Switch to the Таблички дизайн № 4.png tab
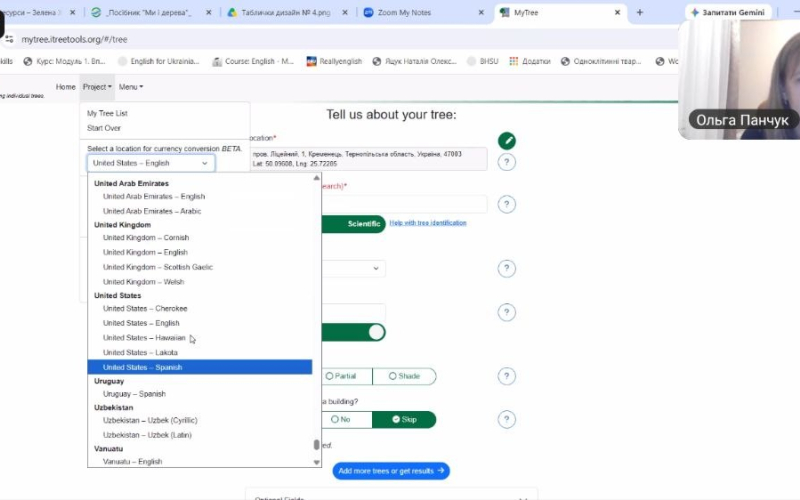 click(x=286, y=12)
